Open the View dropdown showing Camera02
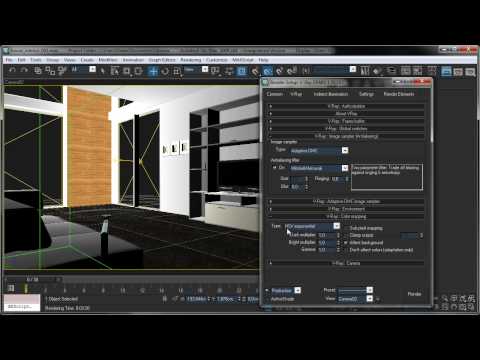 tap(356, 299)
